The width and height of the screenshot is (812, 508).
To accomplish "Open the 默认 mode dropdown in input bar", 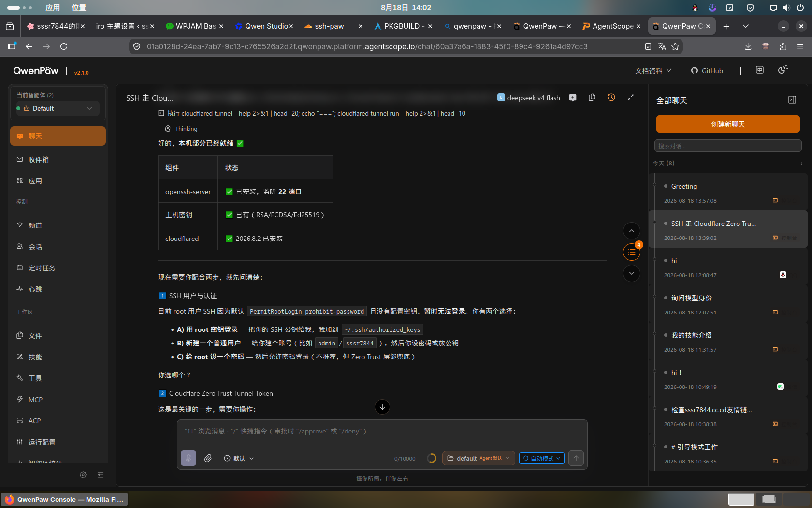I will coord(239,458).
